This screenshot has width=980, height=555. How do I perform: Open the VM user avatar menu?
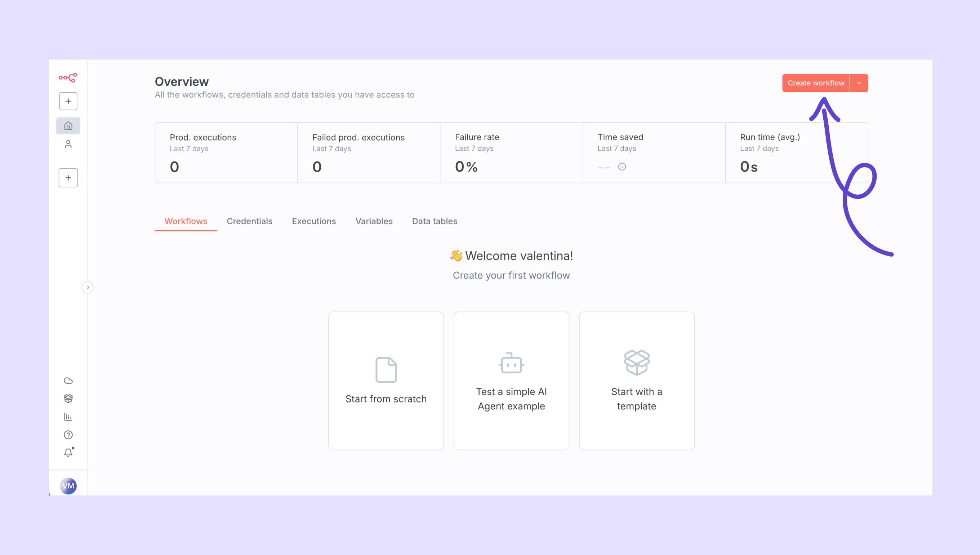click(68, 486)
